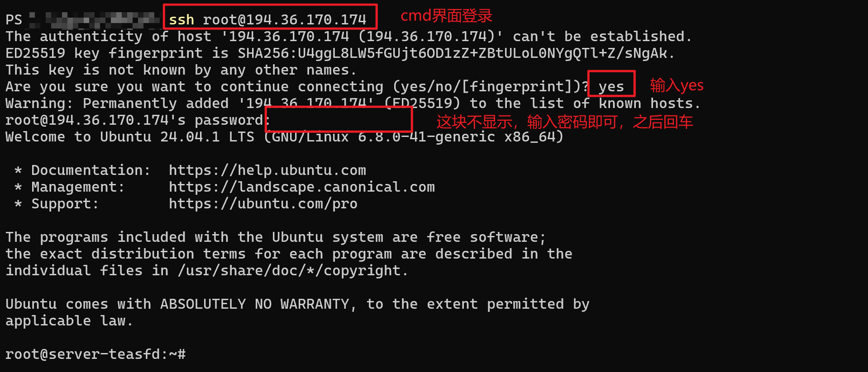868x372 pixels.
Task: Open the https://help.ubuntu.com link
Action: pyautogui.click(x=267, y=170)
